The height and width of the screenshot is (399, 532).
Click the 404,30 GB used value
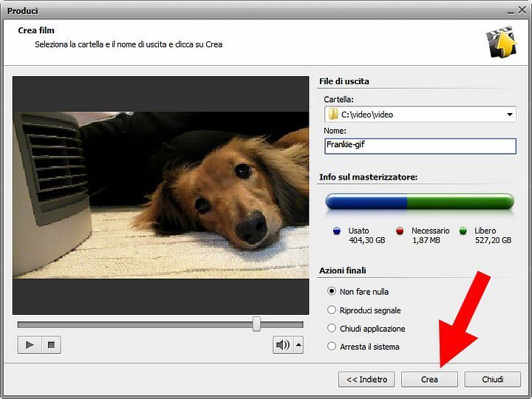pyautogui.click(x=366, y=240)
